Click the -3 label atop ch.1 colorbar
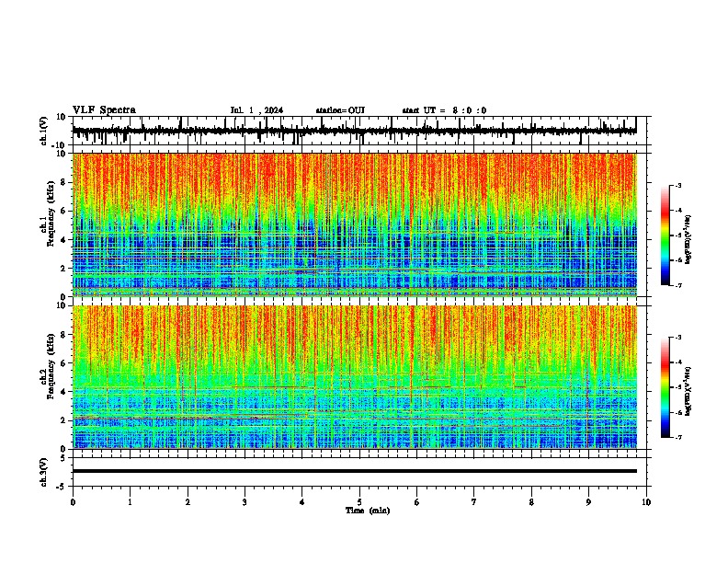This screenshot has height=563, width=728. 677,185
